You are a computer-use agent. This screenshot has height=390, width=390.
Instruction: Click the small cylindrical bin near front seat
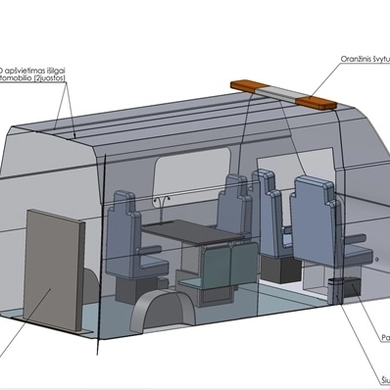tap(334, 289)
